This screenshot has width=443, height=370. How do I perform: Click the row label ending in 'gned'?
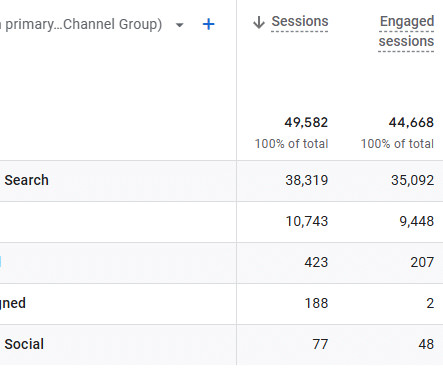(13, 303)
